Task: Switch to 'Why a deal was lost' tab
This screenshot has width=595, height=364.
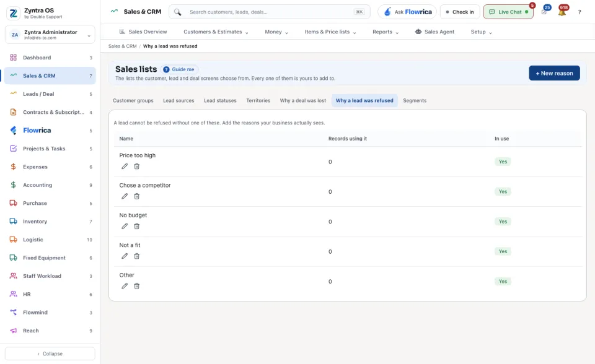Action: tap(303, 100)
